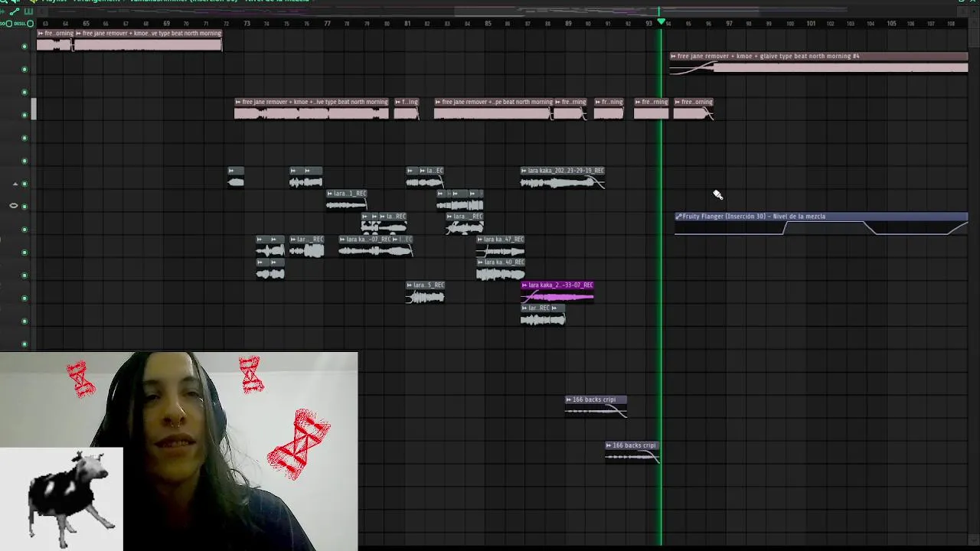The image size is (980, 551).
Task: Select the north morning #4 clip waveform
Action: click(819, 68)
